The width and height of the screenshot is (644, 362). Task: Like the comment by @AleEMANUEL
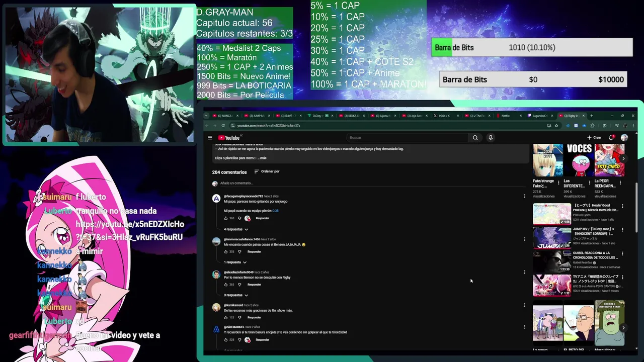point(226,340)
